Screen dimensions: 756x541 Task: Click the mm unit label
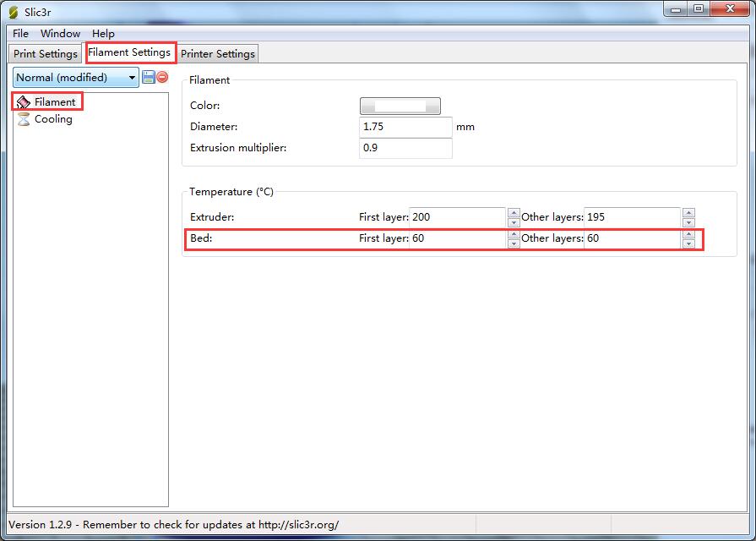[465, 127]
